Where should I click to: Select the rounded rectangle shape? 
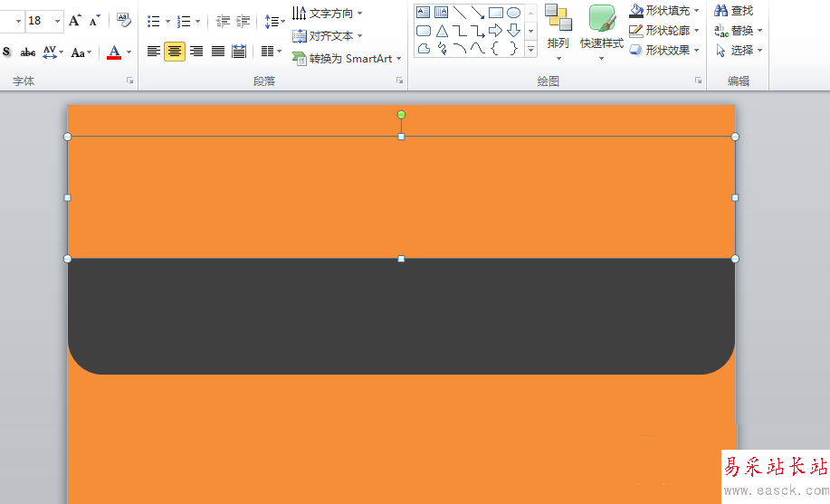[423, 31]
